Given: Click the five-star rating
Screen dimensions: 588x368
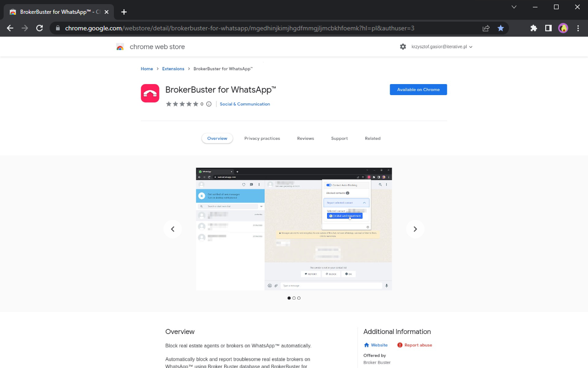Looking at the screenshot, I should click(182, 104).
